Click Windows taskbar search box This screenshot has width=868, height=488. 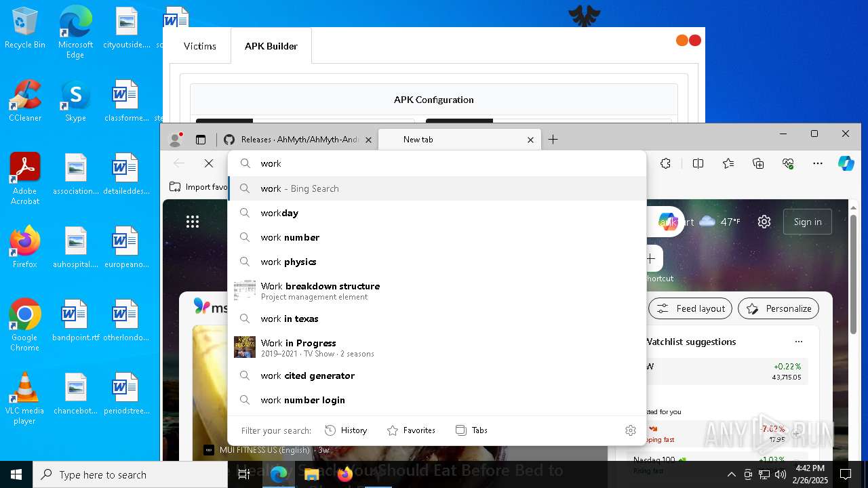(x=130, y=474)
